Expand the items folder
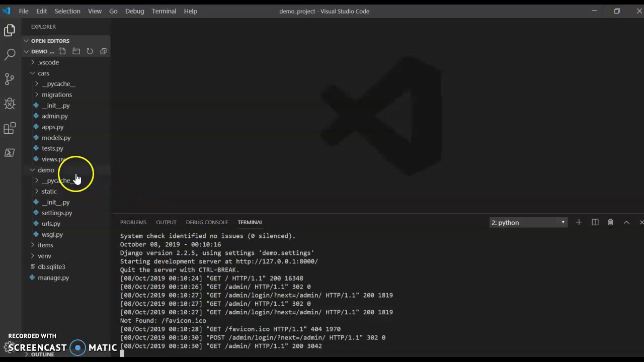Viewport: 644px width, 362px height. point(45,245)
